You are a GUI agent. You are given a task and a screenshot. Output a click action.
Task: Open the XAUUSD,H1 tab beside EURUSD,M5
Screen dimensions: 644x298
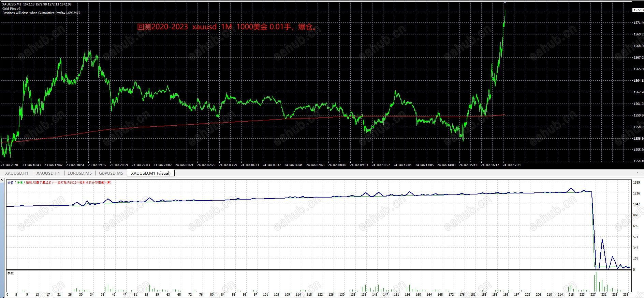tap(48, 173)
